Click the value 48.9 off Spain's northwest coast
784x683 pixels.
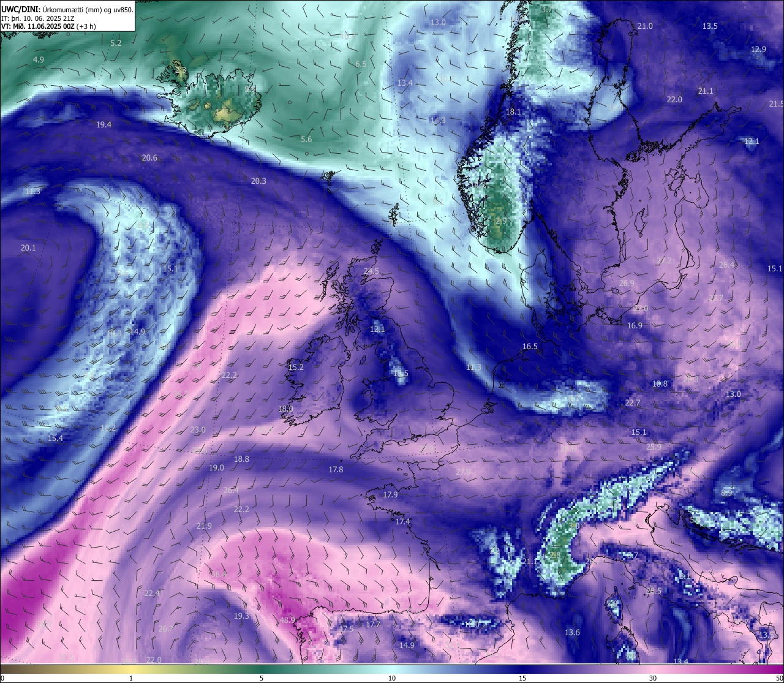tap(287, 621)
